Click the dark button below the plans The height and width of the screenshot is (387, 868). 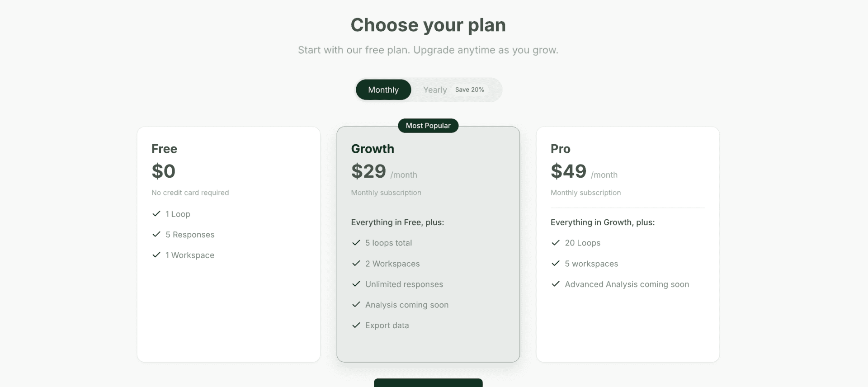(x=428, y=384)
